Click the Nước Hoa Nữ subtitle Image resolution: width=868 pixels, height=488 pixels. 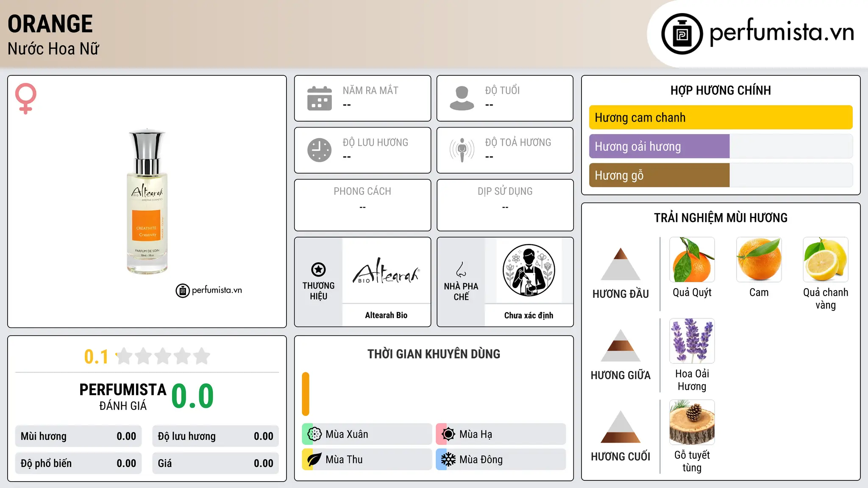coord(53,49)
